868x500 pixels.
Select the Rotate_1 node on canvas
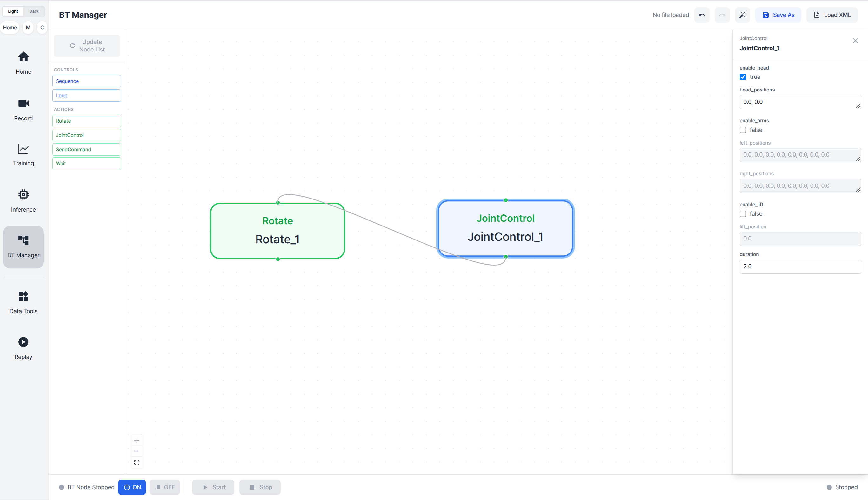[x=277, y=231]
